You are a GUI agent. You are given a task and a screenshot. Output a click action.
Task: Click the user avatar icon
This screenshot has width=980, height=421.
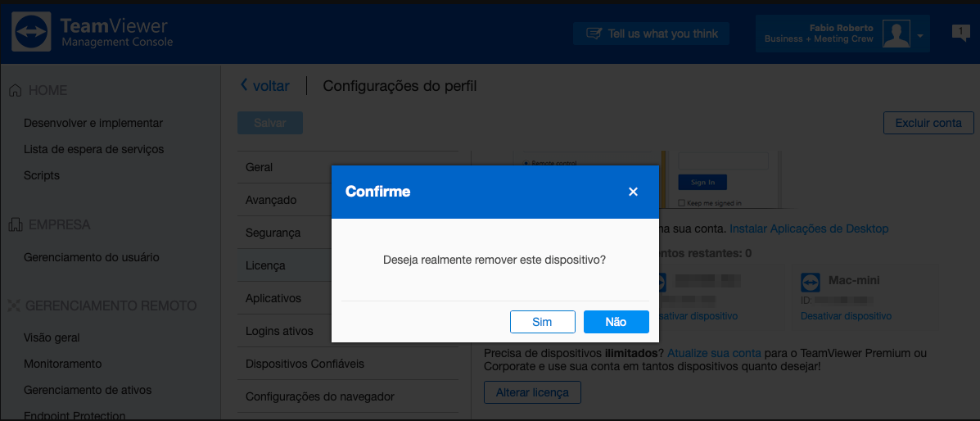click(896, 34)
